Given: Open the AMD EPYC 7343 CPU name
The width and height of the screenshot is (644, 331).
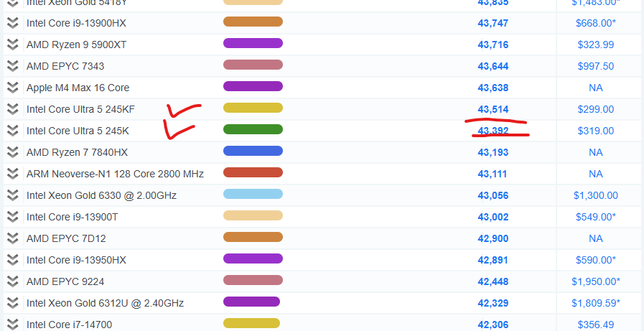Looking at the screenshot, I should point(65,66).
